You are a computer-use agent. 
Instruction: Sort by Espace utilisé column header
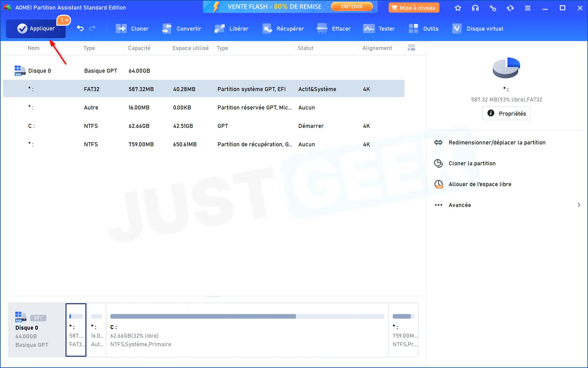click(x=190, y=48)
